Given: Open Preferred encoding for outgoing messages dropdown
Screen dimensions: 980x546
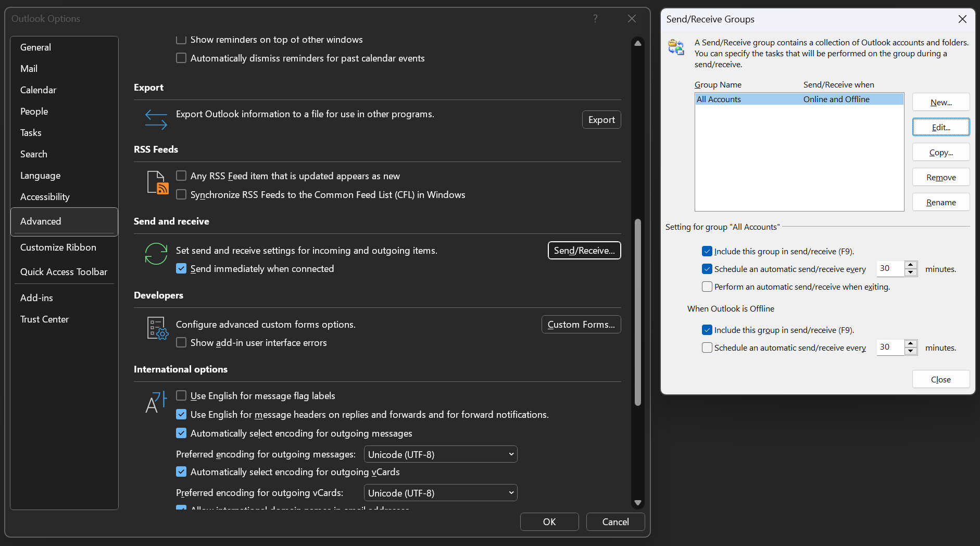Looking at the screenshot, I should pyautogui.click(x=440, y=454).
